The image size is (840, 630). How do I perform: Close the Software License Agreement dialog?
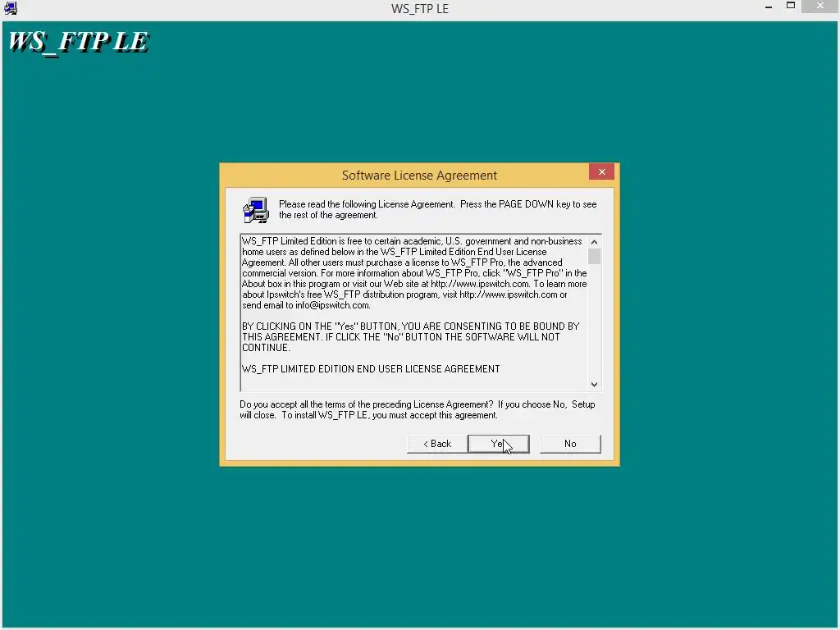pyautogui.click(x=601, y=172)
